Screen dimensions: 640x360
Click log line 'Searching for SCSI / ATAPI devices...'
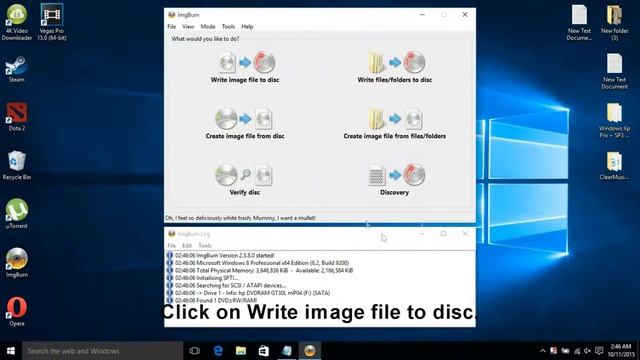[x=230, y=285]
